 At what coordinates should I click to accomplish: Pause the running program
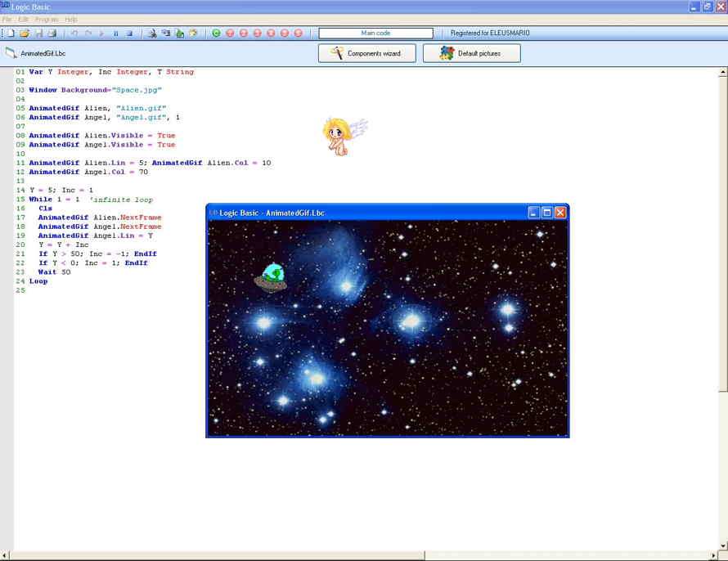tap(116, 33)
